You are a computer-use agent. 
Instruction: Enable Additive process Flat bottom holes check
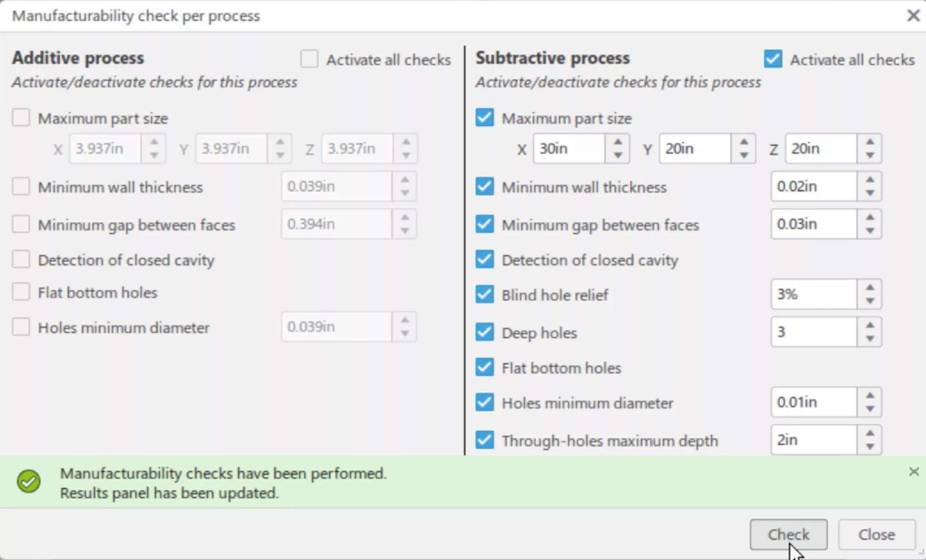pos(20,292)
